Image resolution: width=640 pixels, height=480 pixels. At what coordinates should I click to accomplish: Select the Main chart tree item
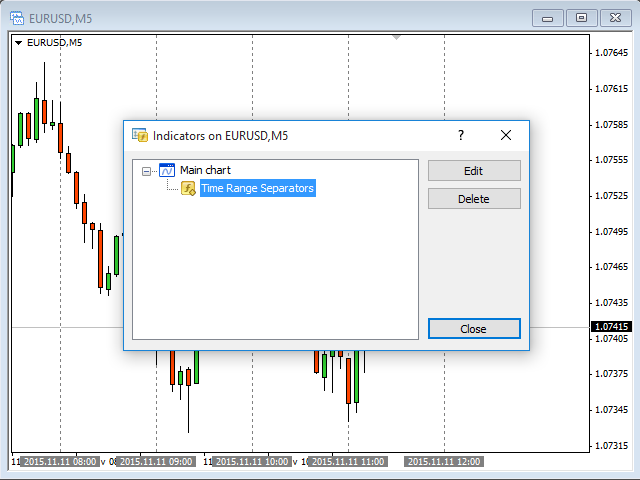(x=205, y=170)
